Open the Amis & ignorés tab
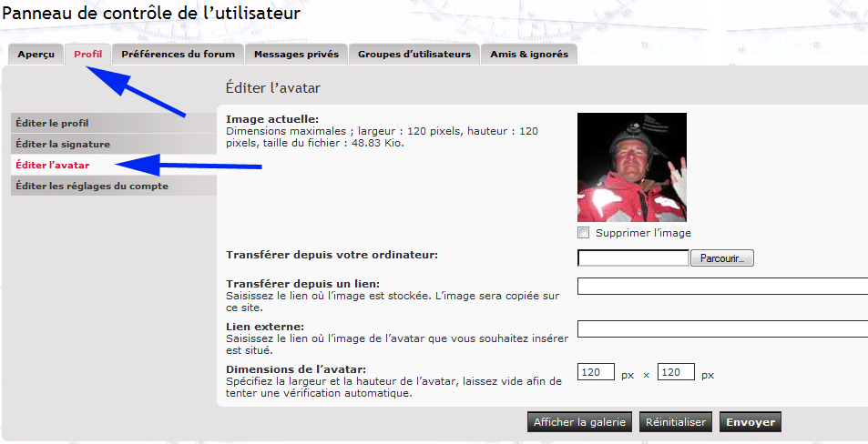 point(528,55)
